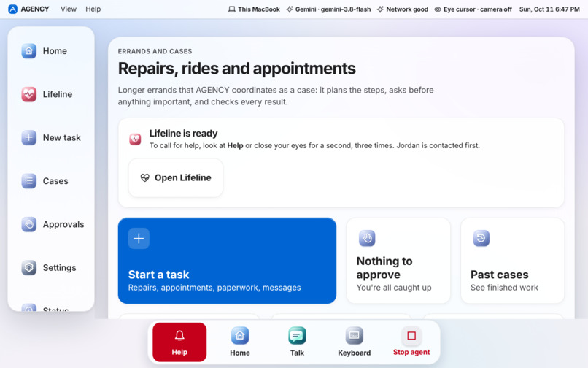Click the Home label in bottom dock
Image resolution: width=588 pixels, height=368 pixels.
pos(240,353)
